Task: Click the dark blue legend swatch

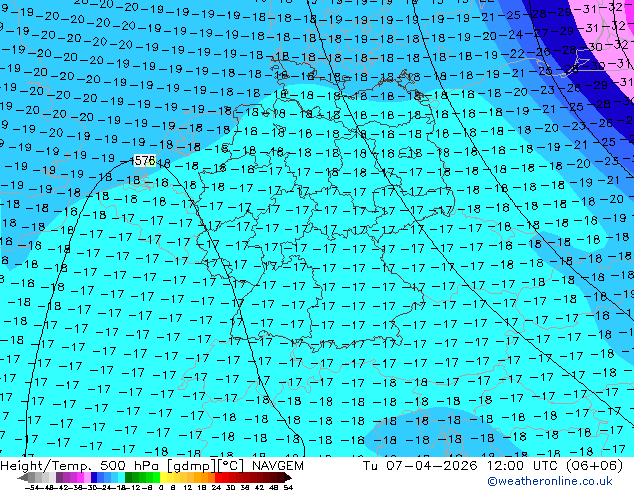Action: coord(94,477)
